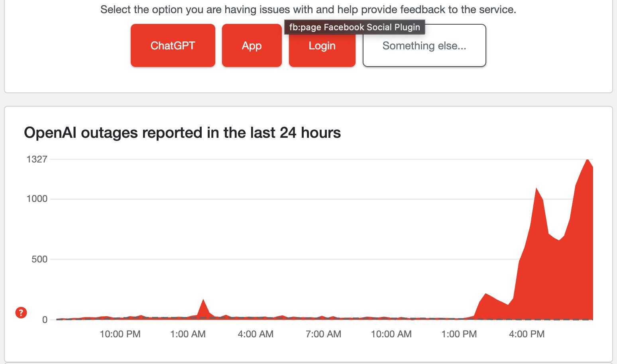Choose the Login issue button

click(x=322, y=50)
